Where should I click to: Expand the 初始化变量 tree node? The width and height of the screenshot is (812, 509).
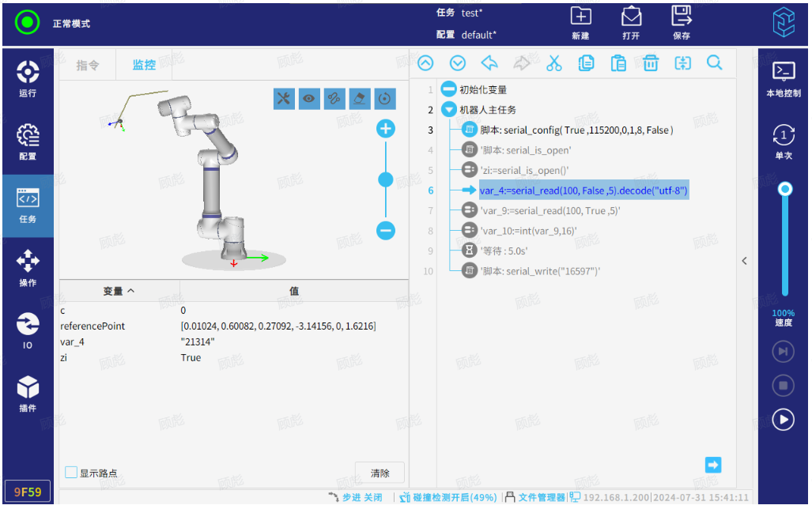point(448,89)
